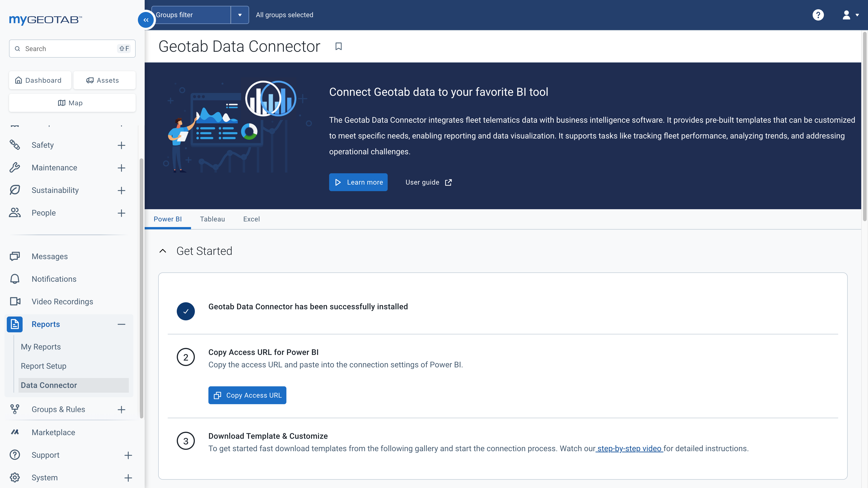Image resolution: width=868 pixels, height=488 pixels.
Task: Click the step 3 circle indicator
Action: [x=186, y=441]
